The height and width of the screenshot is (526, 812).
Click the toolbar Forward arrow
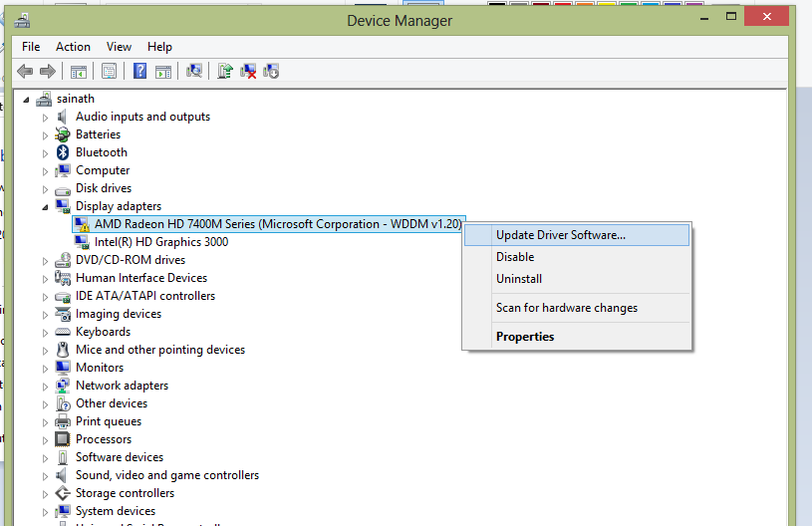[48, 71]
